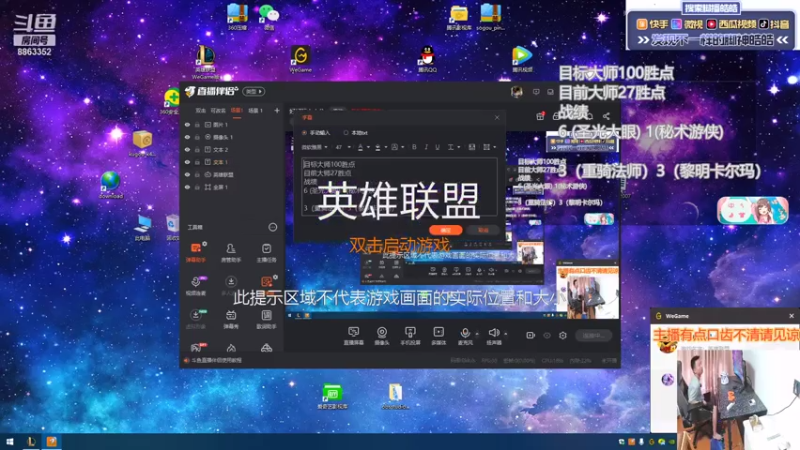Click the share icon in top right

tap(606, 116)
